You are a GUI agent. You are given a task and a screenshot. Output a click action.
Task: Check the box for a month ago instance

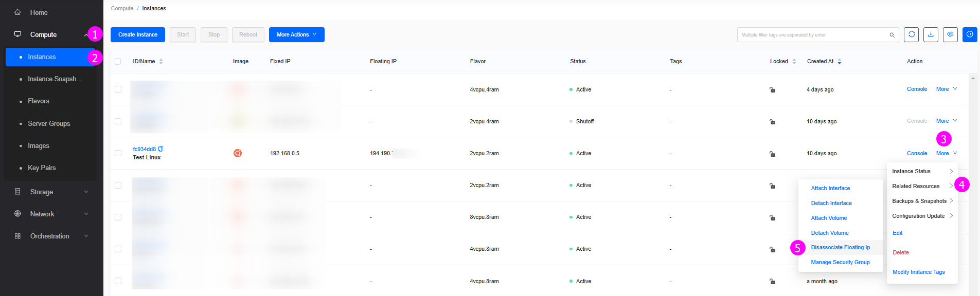pos(118,281)
